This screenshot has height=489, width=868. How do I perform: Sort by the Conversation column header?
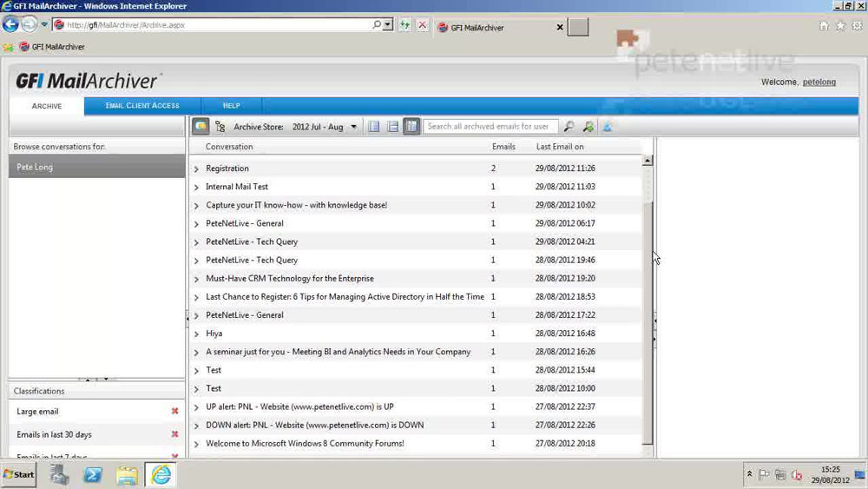coord(229,147)
